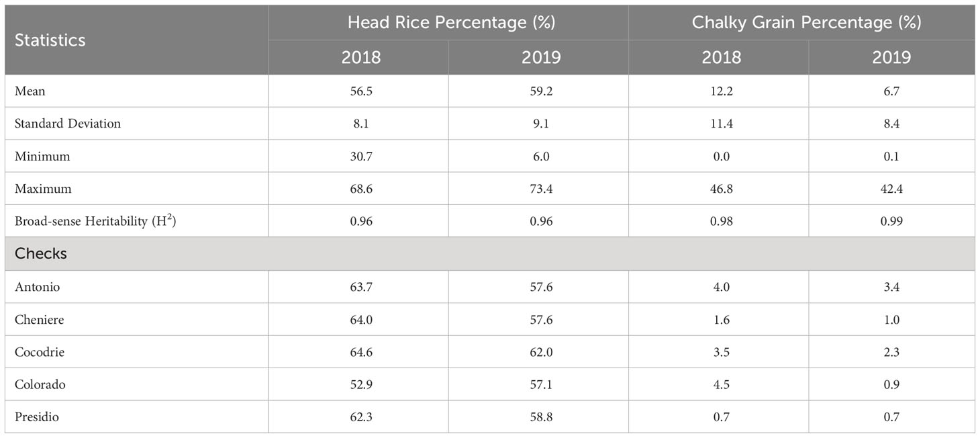Click the Maximum row label
The height and width of the screenshot is (438, 980).
43,189
